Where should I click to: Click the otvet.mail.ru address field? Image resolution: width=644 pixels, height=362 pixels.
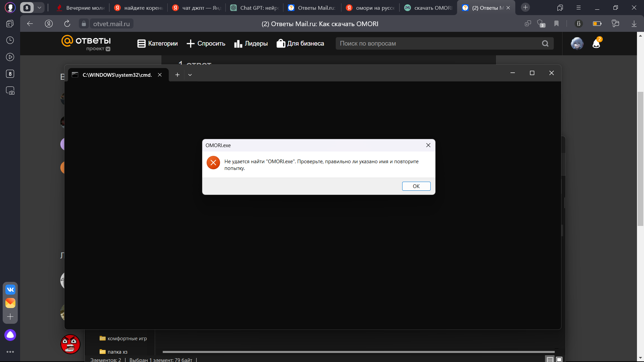click(x=111, y=24)
